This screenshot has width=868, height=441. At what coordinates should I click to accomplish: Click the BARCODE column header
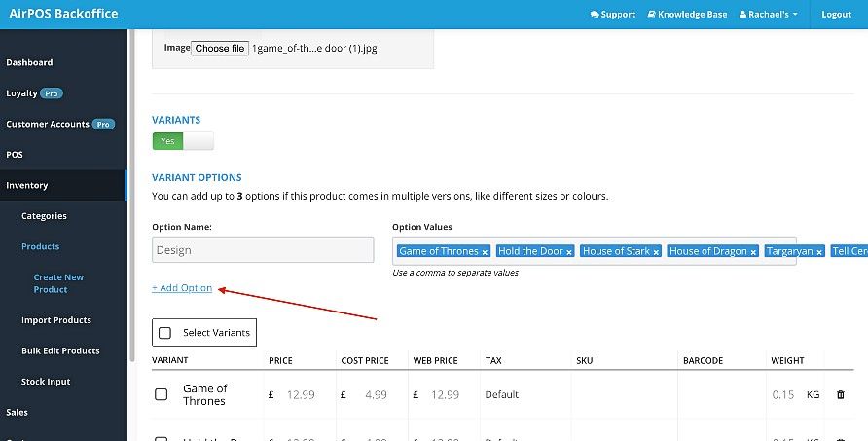pos(703,360)
